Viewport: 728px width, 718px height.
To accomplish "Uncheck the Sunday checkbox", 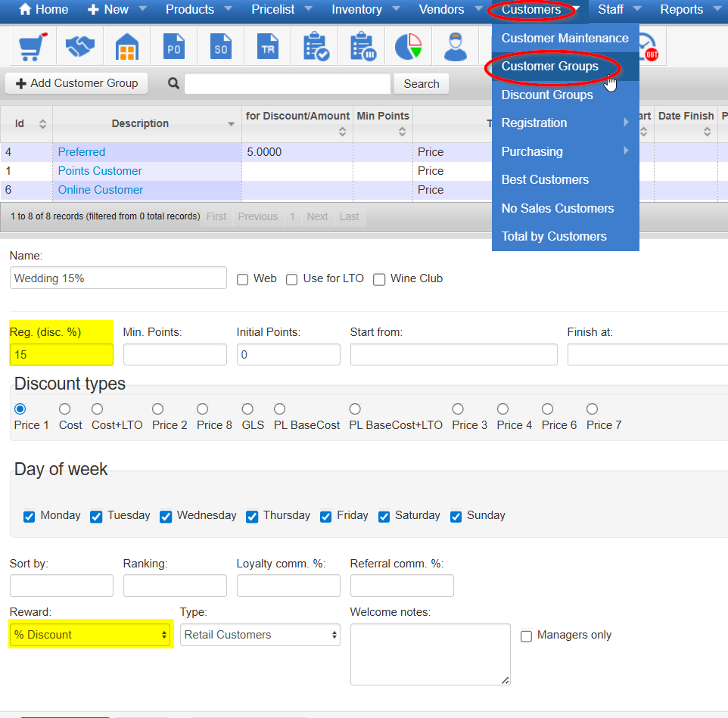I will (x=456, y=517).
